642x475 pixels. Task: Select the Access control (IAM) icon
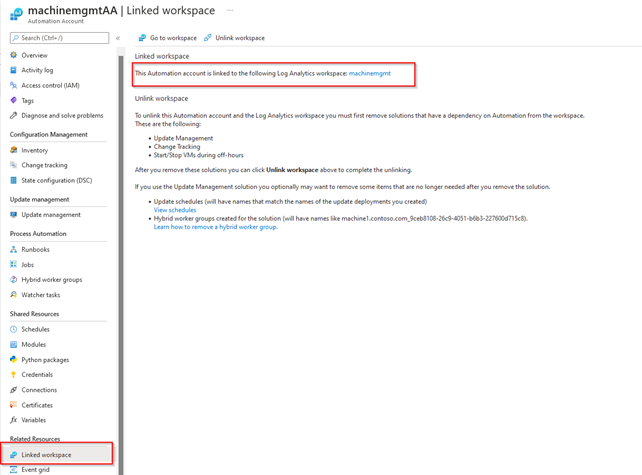pyautogui.click(x=14, y=85)
